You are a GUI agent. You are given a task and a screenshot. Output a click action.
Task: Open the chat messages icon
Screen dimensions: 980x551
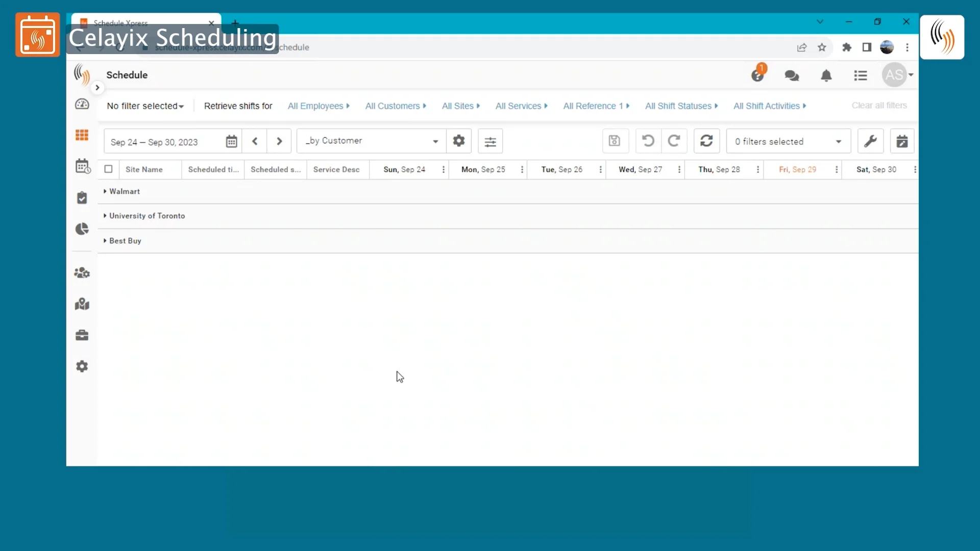pos(792,75)
